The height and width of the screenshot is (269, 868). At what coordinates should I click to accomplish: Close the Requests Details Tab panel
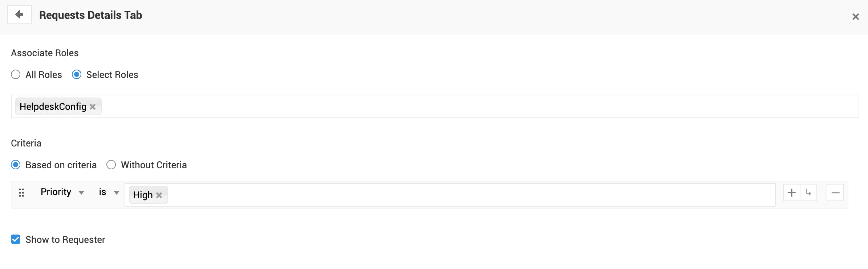(855, 17)
